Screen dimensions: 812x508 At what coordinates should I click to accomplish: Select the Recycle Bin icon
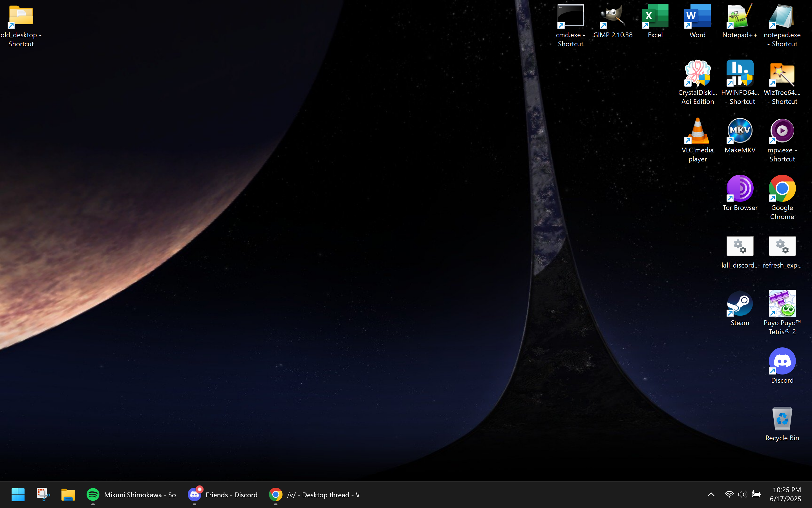click(x=782, y=424)
